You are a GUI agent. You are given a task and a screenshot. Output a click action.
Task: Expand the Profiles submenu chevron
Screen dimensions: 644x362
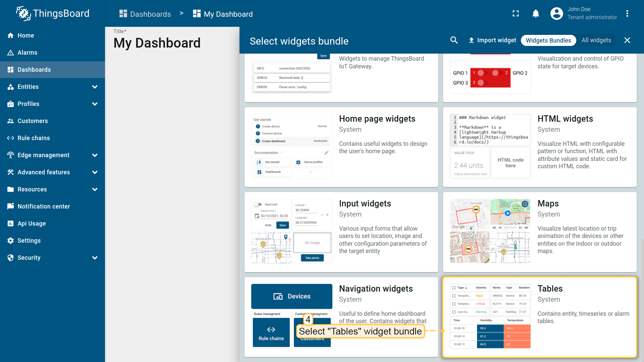[95, 104]
